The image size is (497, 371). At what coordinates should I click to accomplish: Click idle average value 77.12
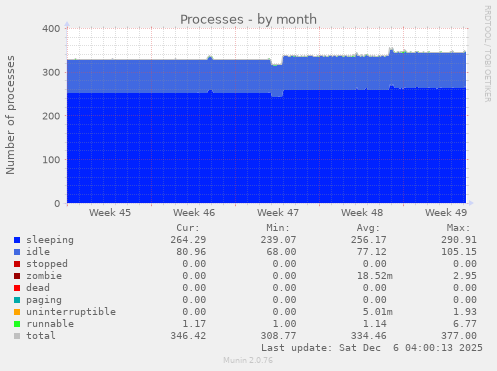point(371,252)
